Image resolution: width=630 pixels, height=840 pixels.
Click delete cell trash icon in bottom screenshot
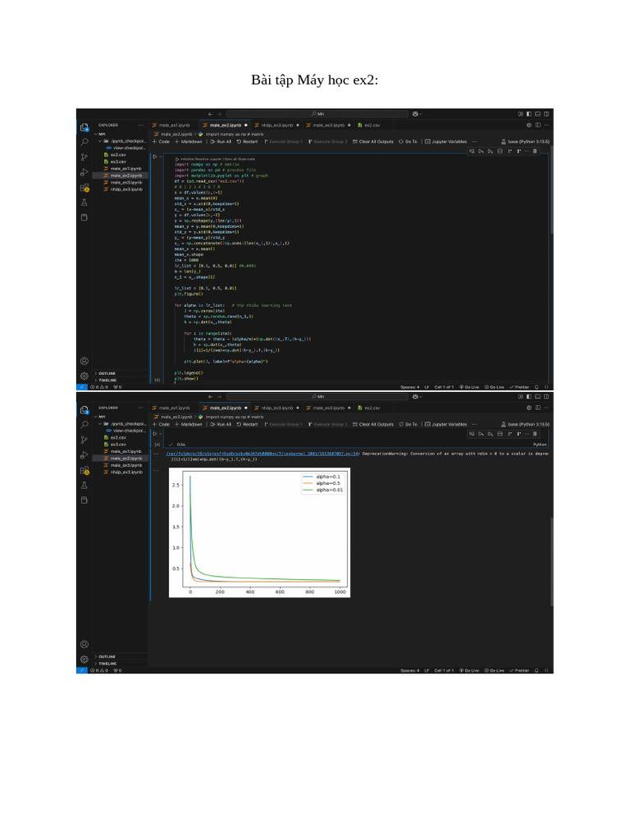(535, 434)
